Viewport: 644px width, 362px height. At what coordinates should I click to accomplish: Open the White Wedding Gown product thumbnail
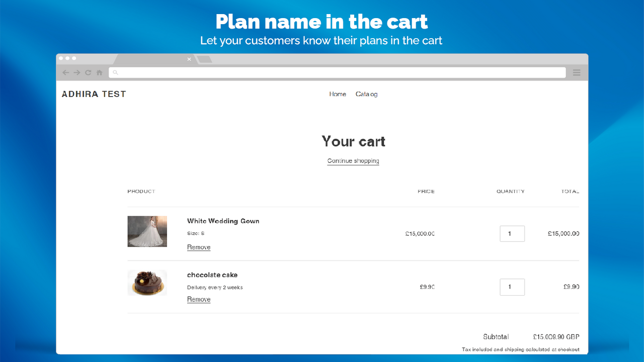[x=147, y=231]
